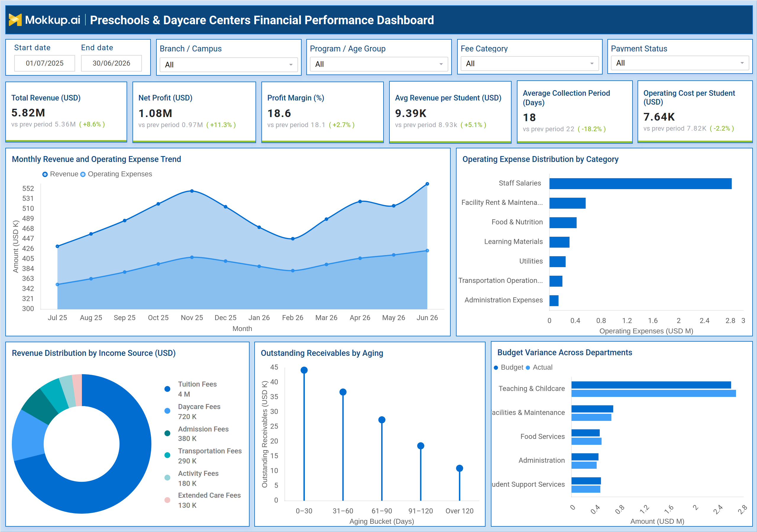Viewport: 757px width, 532px height.
Task: Click the Facility Rent & Maintenance bar
Action: [x=567, y=203]
